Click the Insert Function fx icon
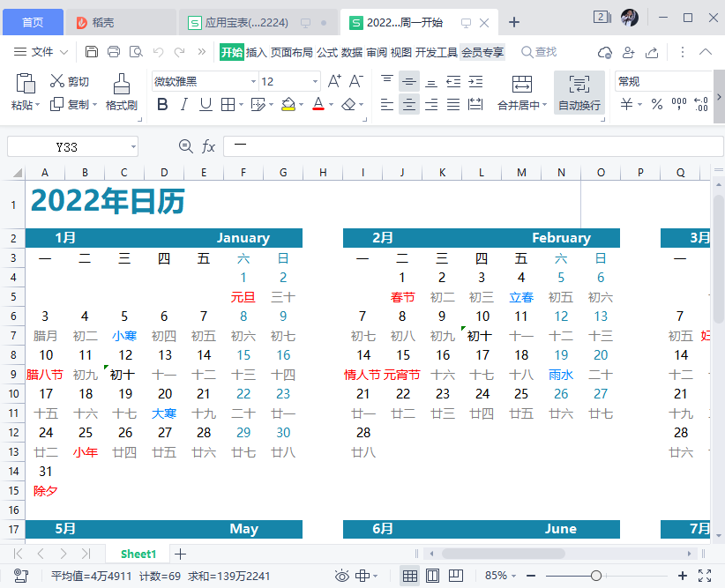The image size is (725, 588). pos(209,146)
